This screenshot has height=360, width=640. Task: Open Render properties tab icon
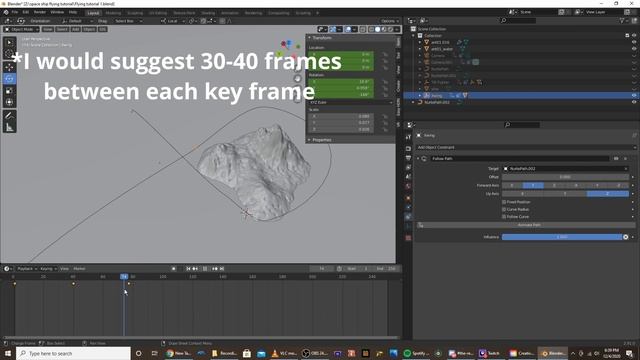click(x=408, y=148)
